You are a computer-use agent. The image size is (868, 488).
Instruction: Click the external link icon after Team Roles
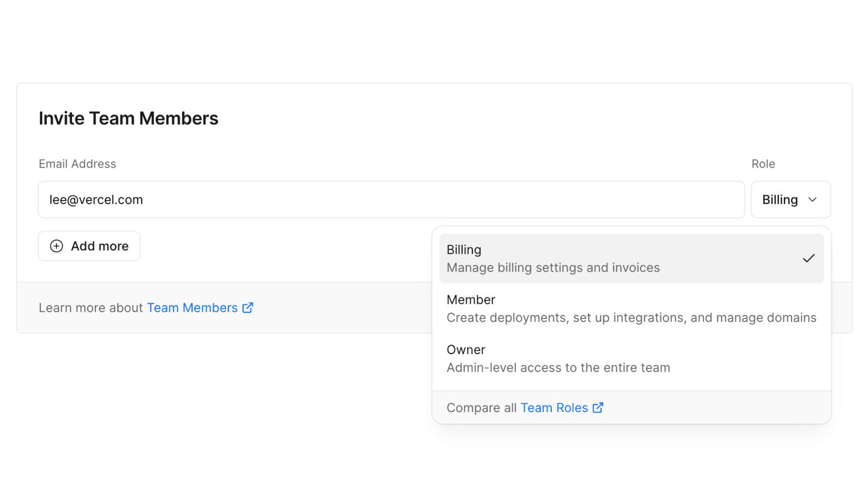point(598,408)
